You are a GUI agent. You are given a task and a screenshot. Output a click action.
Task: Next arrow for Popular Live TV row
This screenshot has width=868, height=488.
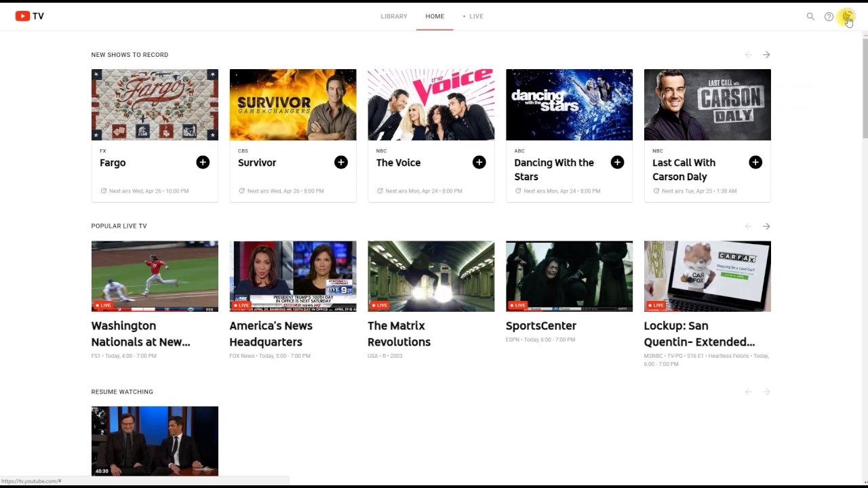click(x=766, y=226)
